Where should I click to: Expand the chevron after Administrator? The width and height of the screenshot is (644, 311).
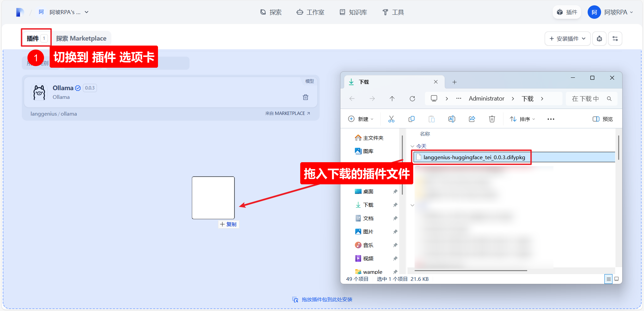pos(513,99)
